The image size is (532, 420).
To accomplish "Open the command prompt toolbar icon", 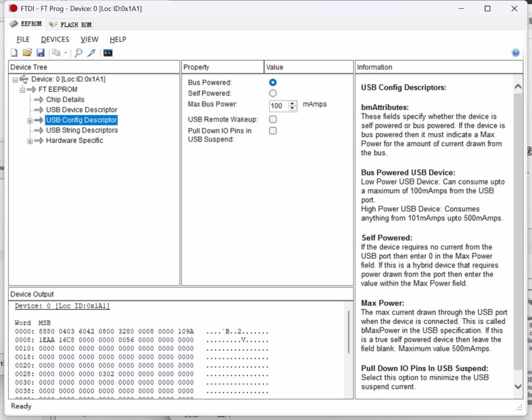I will [108, 53].
